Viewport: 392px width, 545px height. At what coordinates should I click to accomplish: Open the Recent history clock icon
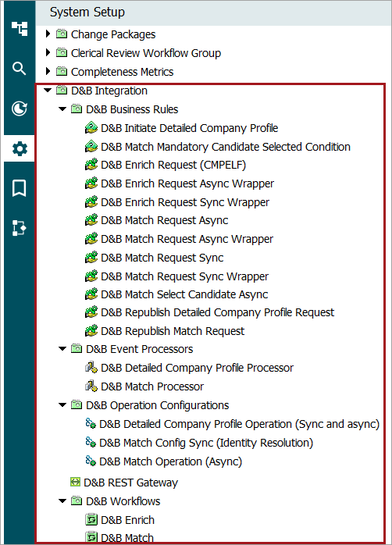tap(19, 109)
